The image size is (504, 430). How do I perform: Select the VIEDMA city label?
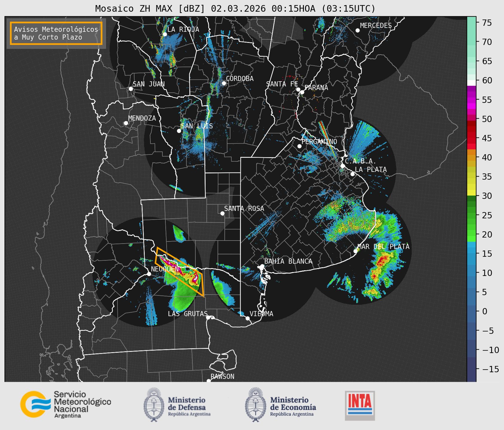pyautogui.click(x=261, y=314)
